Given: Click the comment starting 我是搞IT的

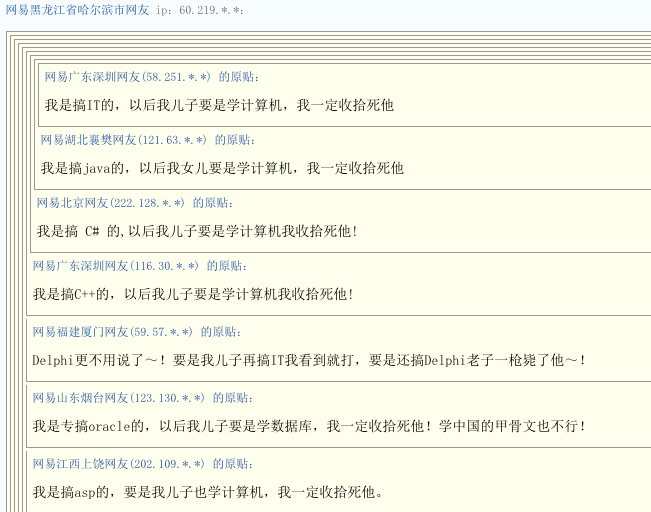Looking at the screenshot, I should pyautogui.click(x=219, y=105).
